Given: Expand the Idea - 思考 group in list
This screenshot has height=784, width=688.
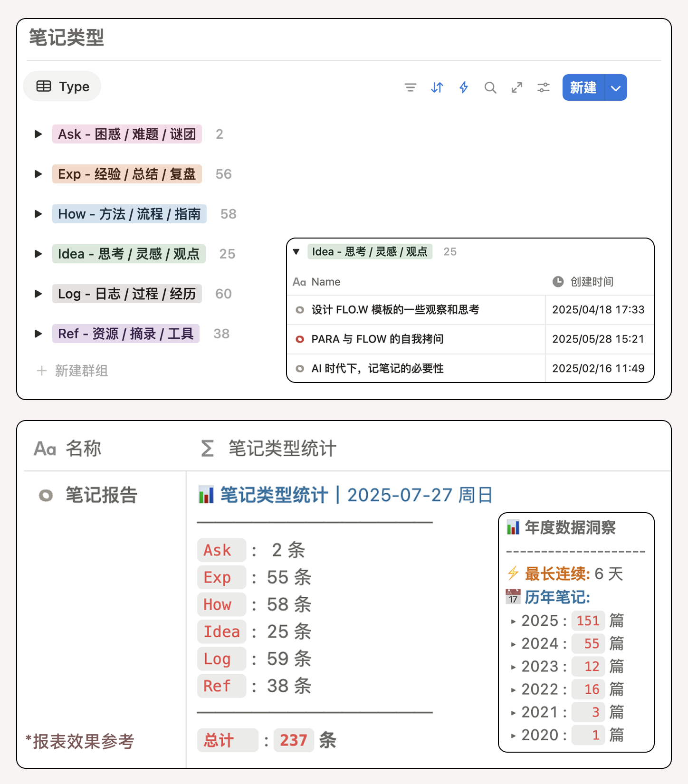Looking at the screenshot, I should pos(38,254).
